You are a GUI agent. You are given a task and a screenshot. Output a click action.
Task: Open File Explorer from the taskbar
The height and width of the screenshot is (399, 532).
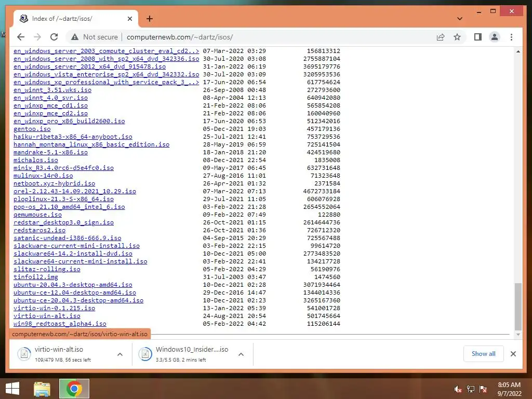click(x=42, y=389)
